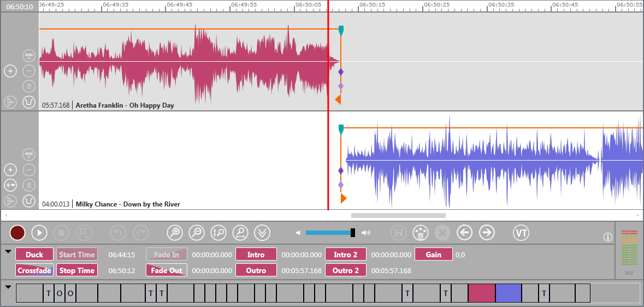This screenshot has width=644, height=307.
Task: Click the double chevron down icon
Action: click(x=262, y=233)
